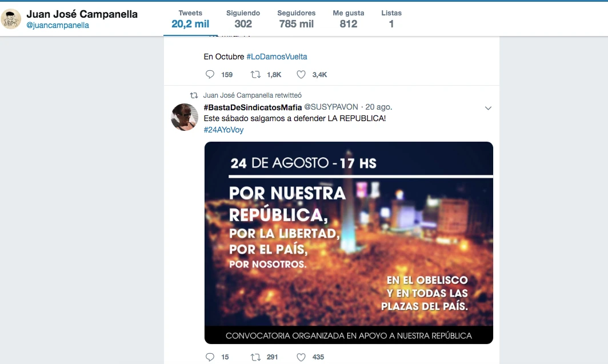Like the tweet with 3,4K likes

tap(301, 74)
